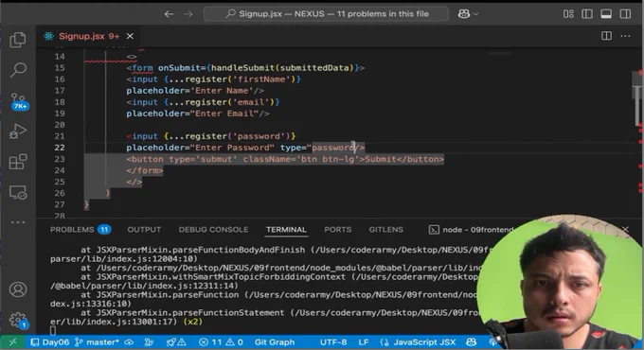Open the Customize Layout icon
644x350 pixels.
[x=568, y=14]
